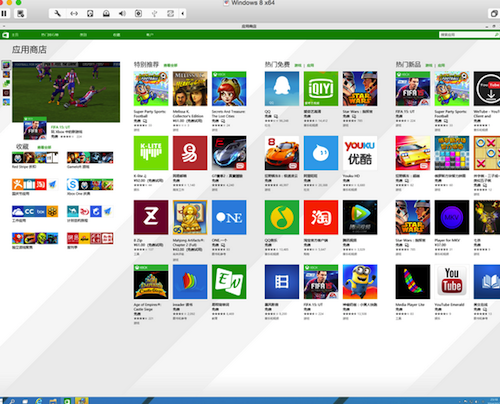This screenshot has width=500, height=404.
Task: Click the sharing sync icon in VMware toolbar
Action: 170,13
